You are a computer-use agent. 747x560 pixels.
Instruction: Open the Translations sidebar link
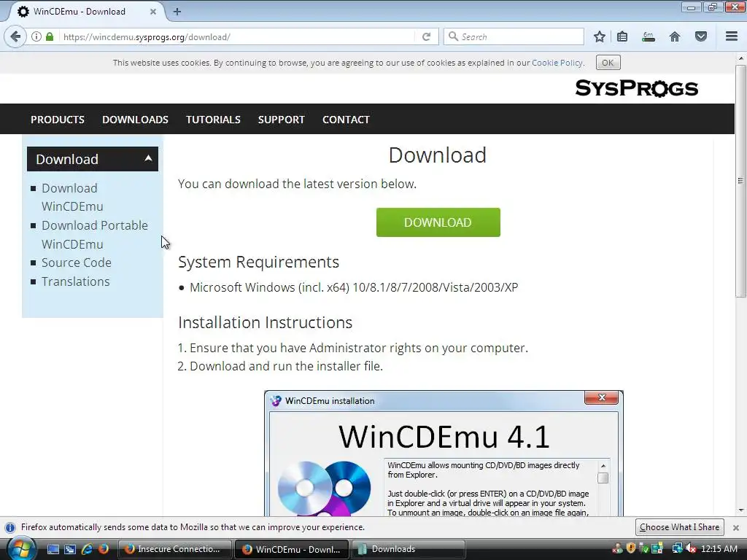pyautogui.click(x=75, y=281)
